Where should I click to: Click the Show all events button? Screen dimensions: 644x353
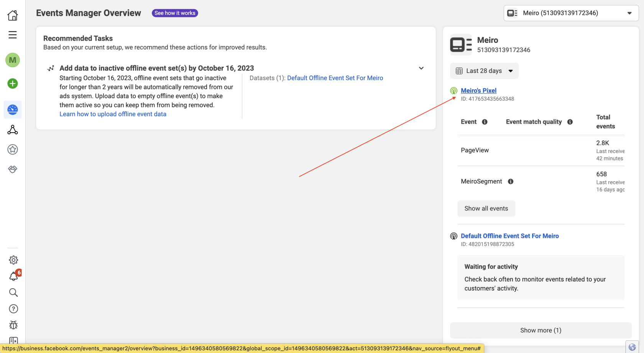coord(486,209)
